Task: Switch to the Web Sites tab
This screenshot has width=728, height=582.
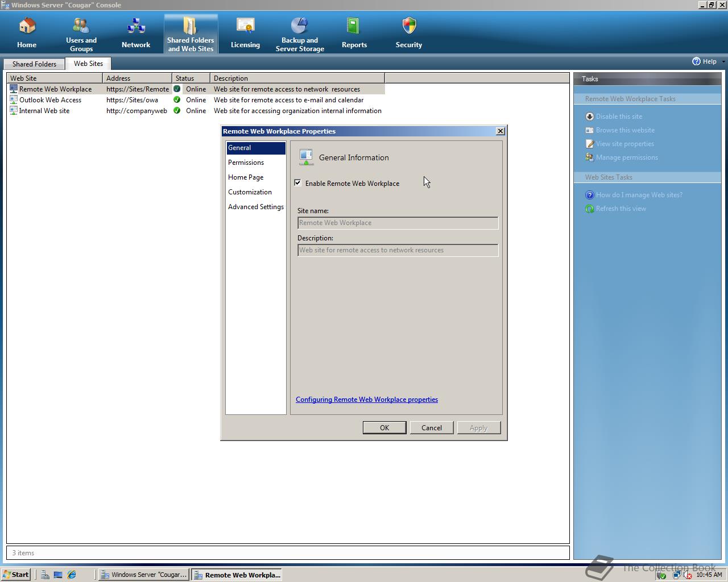Action: (x=89, y=64)
